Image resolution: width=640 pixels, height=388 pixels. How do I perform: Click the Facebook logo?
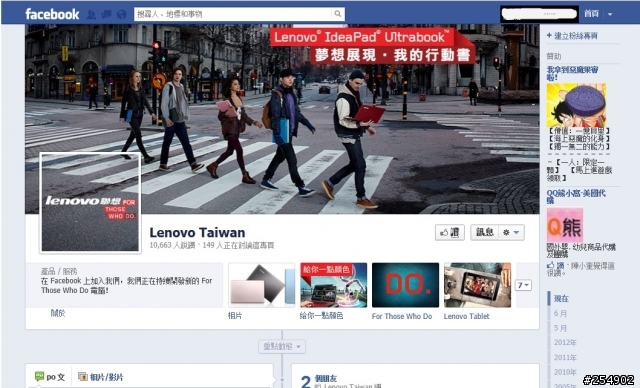[52, 14]
